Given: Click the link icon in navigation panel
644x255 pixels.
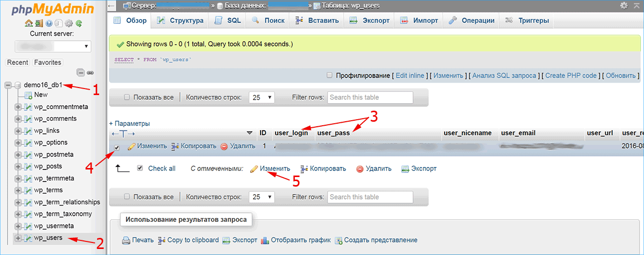Looking at the screenshot, I should pos(91,72).
